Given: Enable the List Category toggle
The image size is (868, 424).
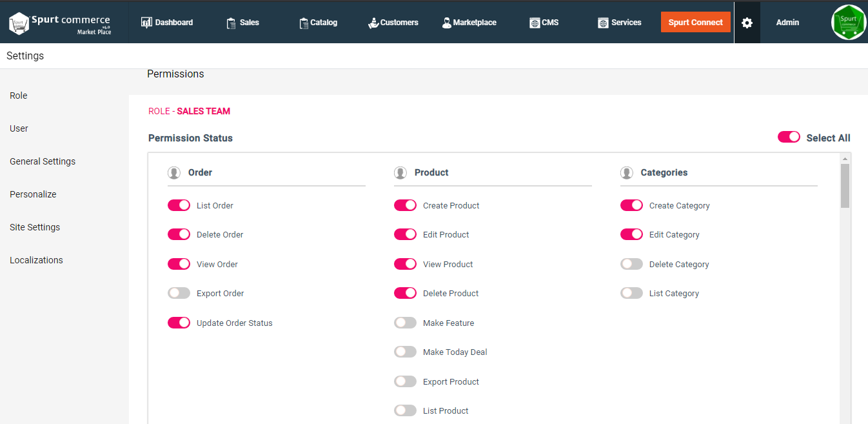Looking at the screenshot, I should point(631,293).
